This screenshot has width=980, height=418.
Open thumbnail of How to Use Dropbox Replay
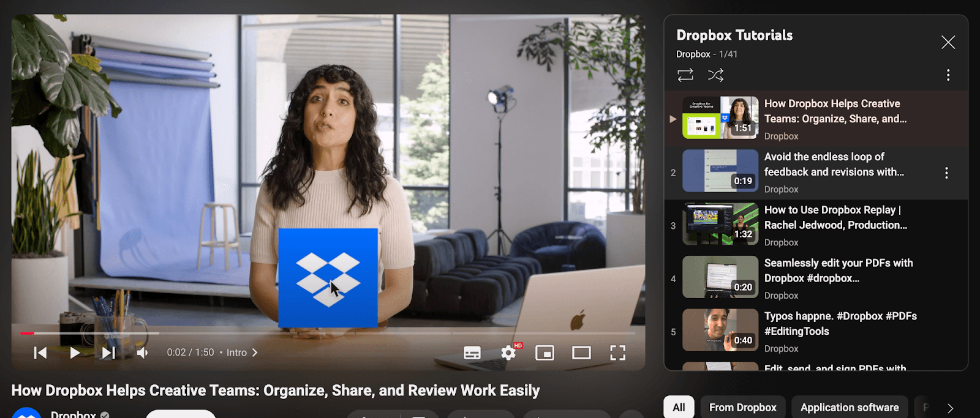click(x=720, y=224)
